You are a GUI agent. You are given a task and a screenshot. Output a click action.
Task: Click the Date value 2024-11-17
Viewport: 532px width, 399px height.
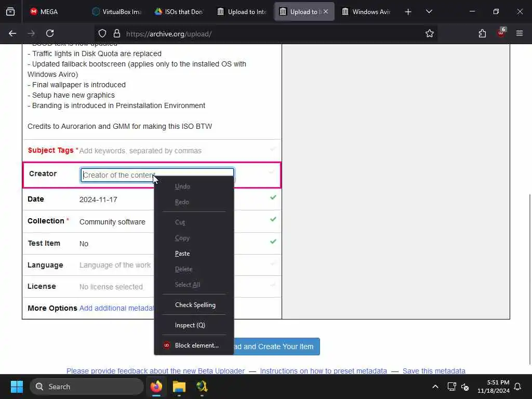point(98,199)
